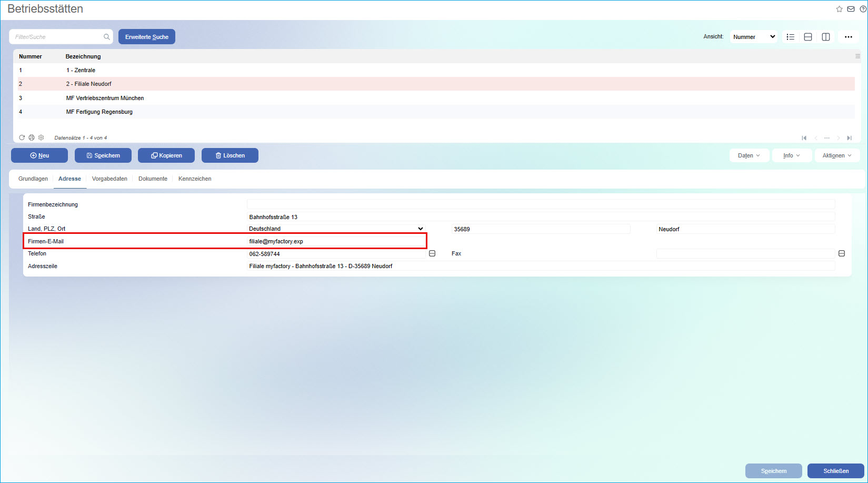Click Speichern in the toolbar
The height and width of the screenshot is (483, 868).
pos(103,155)
